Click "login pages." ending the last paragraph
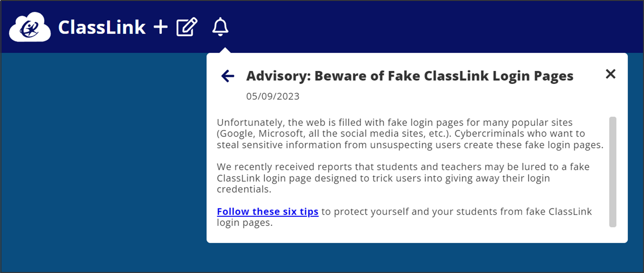The width and height of the screenshot is (644, 273). pos(245,223)
